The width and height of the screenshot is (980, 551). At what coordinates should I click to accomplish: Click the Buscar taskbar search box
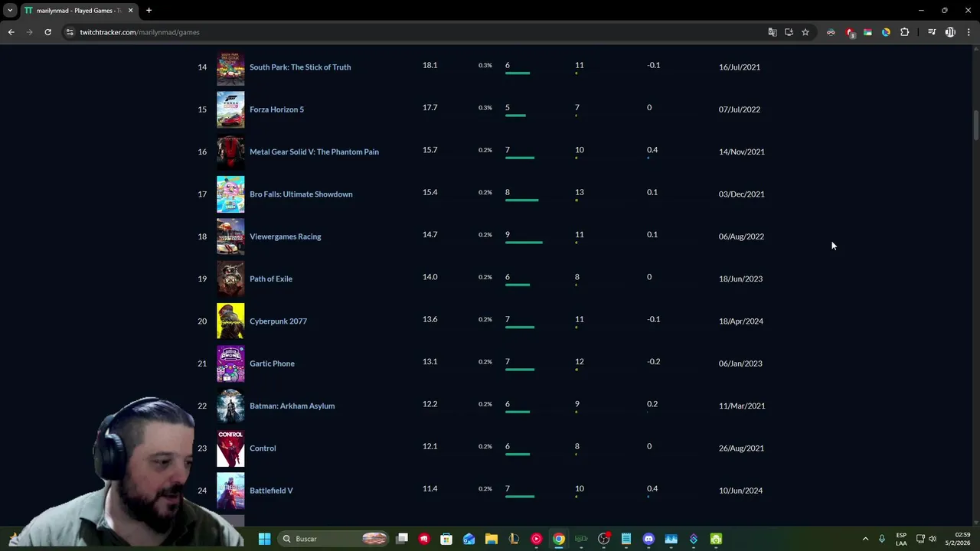(333, 539)
